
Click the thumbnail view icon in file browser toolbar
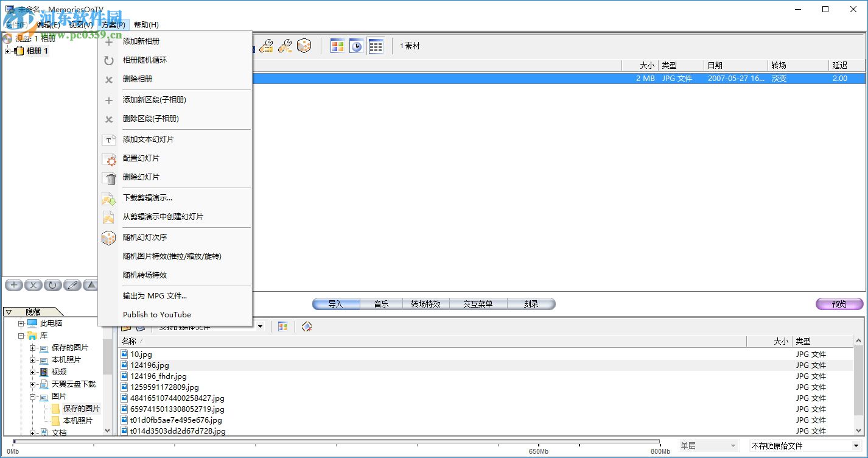(282, 327)
